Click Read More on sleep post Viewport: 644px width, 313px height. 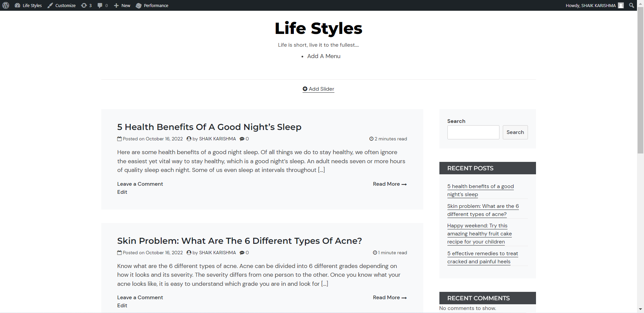[x=390, y=184]
